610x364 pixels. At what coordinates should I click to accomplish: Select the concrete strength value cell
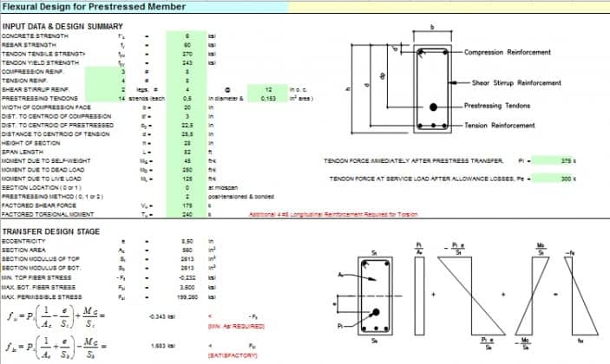[x=187, y=36]
